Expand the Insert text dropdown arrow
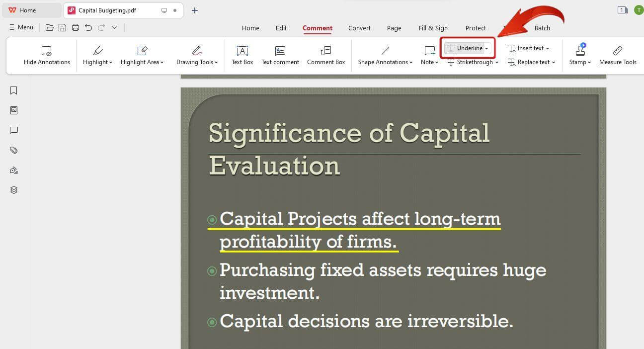The height and width of the screenshot is (349, 644). (x=548, y=49)
